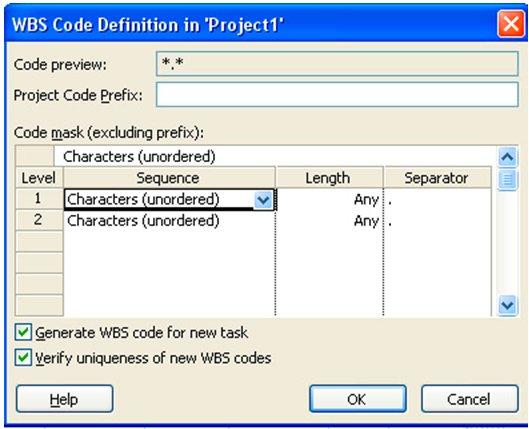Click scroll up arrow of code mask
The image size is (529, 429).
click(x=508, y=157)
